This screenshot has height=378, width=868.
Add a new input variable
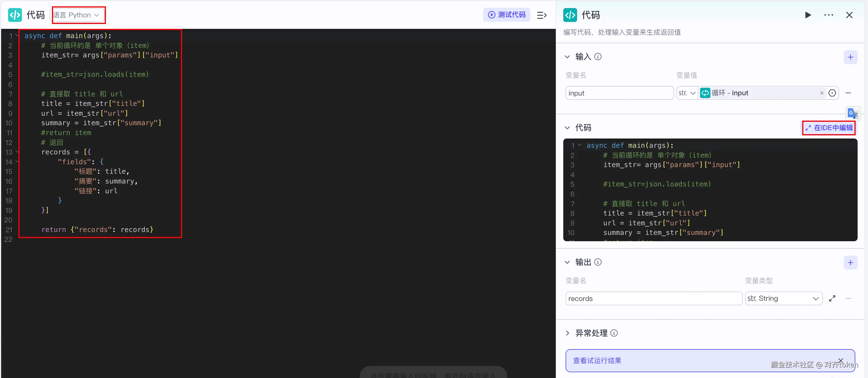coord(850,57)
